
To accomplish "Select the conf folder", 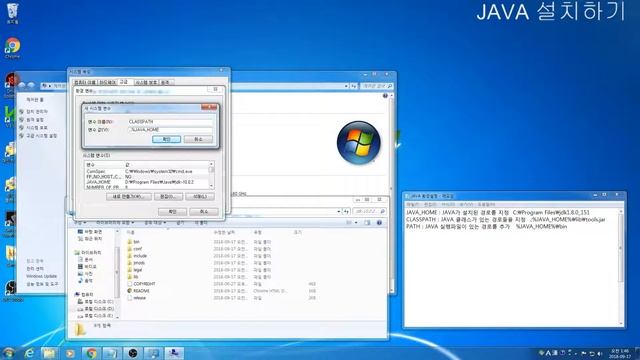I will [135, 249].
